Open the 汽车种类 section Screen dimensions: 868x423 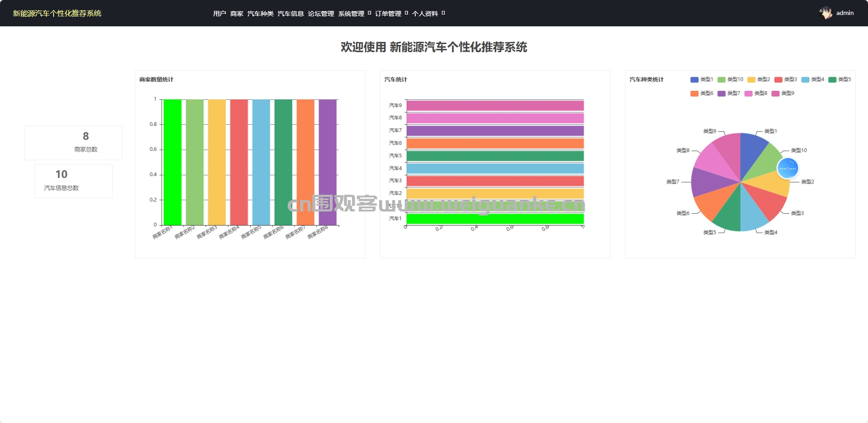(261, 14)
